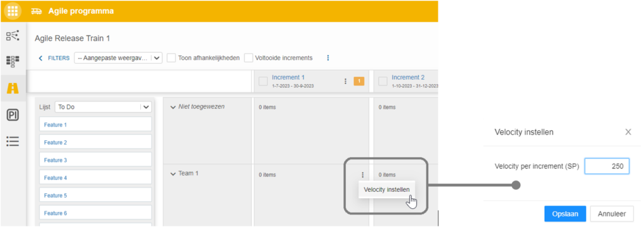Image resolution: width=644 pixels, height=229 pixels.
Task: Click the Opslaan button
Action: [565, 214]
